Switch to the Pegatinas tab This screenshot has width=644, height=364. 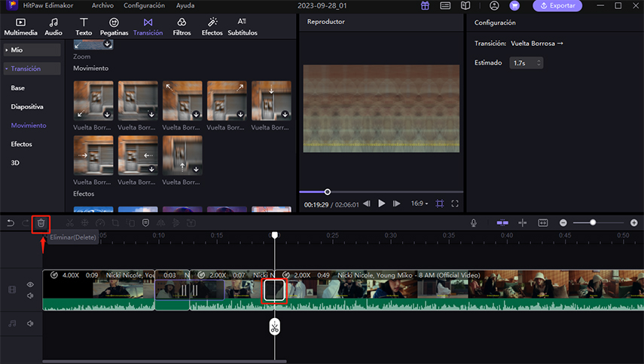[x=114, y=27]
